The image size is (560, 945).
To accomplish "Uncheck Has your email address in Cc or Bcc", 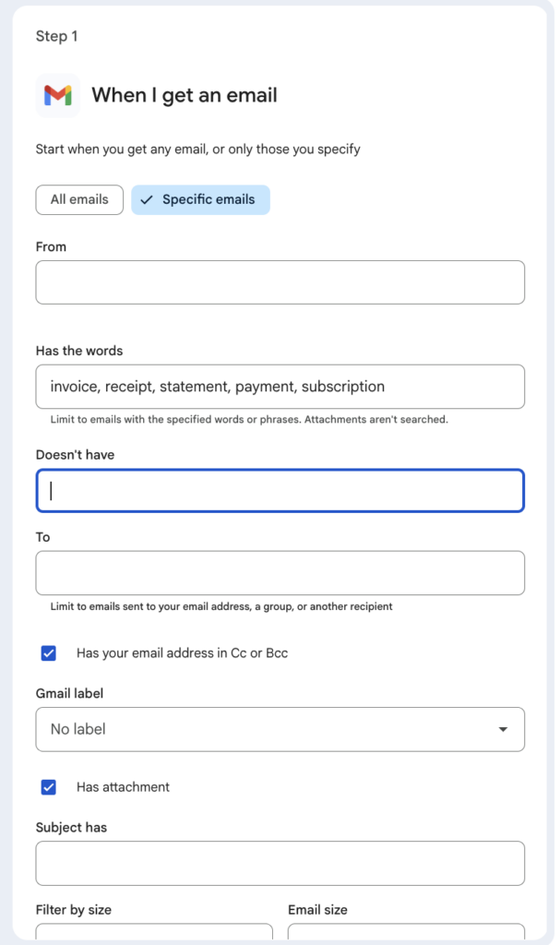I will tap(49, 652).
